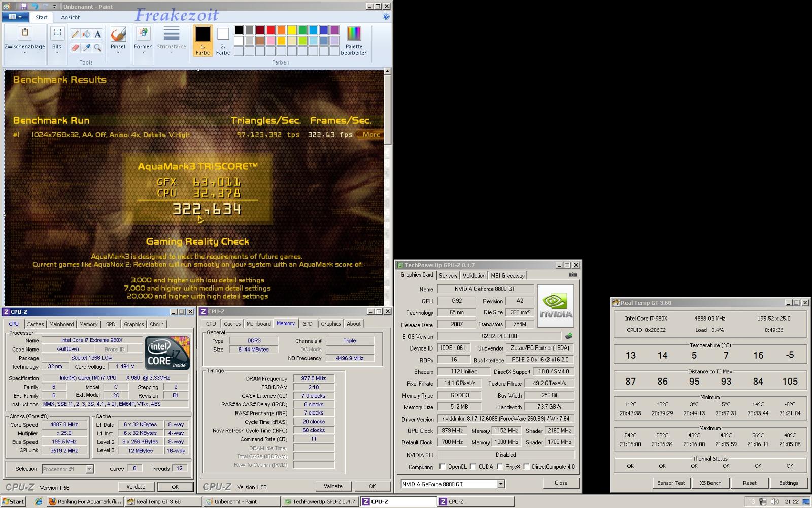The width and height of the screenshot is (812, 508).
Task: Click Validate in the left CPU-Z window
Action: (x=136, y=487)
